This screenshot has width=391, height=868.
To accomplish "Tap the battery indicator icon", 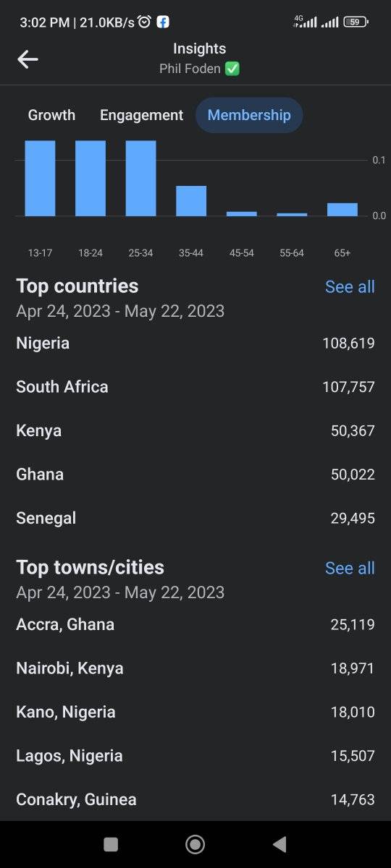I will (x=356, y=22).
